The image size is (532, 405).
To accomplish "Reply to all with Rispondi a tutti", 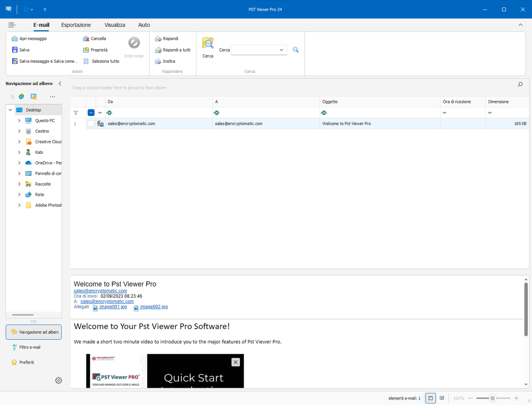I will click(x=173, y=50).
